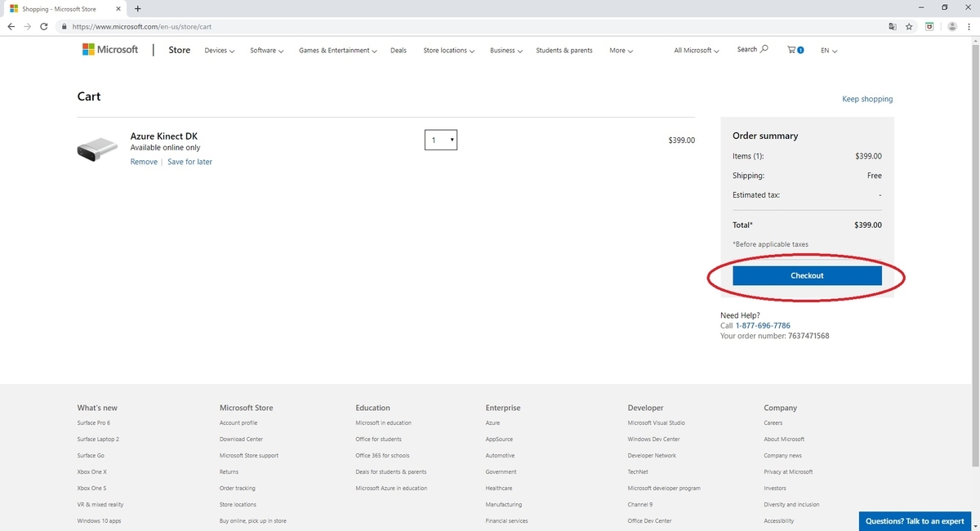Open the EN language dropdown
This screenshot has width=980, height=531.
(x=829, y=51)
